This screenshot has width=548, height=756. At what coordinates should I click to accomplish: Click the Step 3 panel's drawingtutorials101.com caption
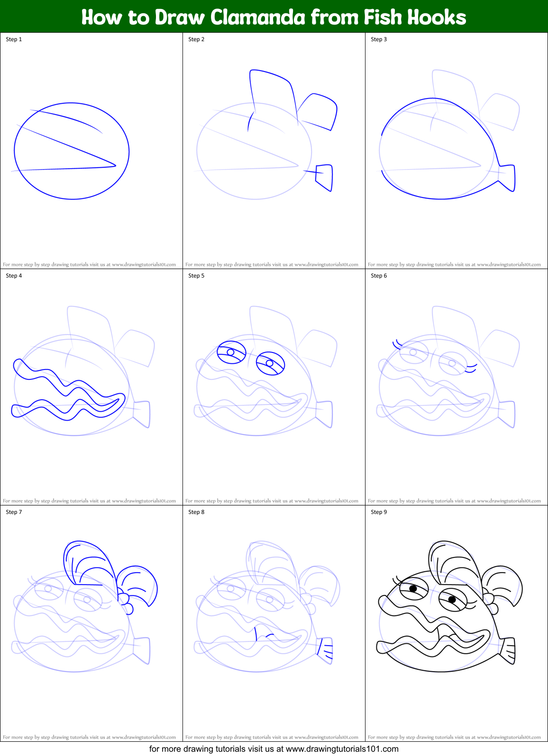click(x=454, y=264)
